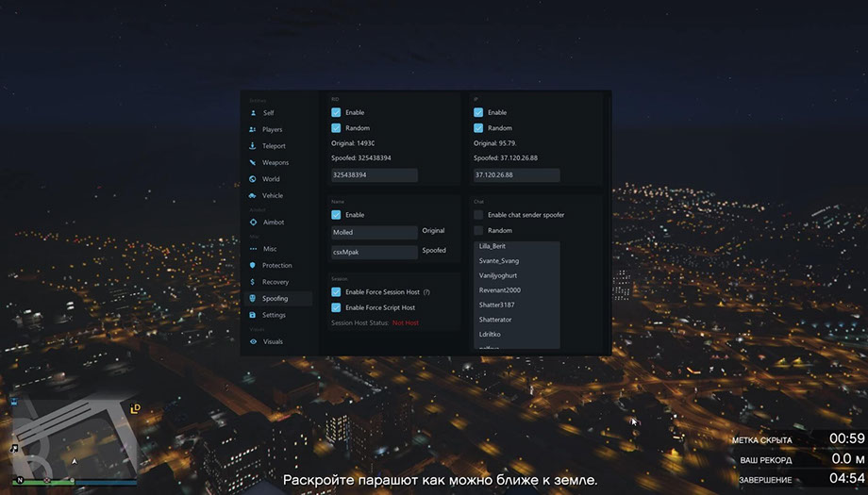The height and width of the screenshot is (495, 868).
Task: Select the Vehicle car icon
Action: (x=252, y=195)
